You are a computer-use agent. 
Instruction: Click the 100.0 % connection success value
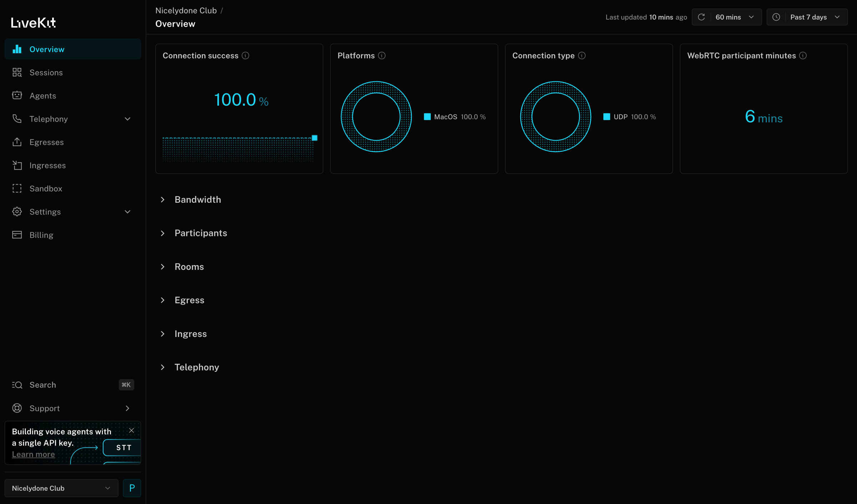[241, 100]
